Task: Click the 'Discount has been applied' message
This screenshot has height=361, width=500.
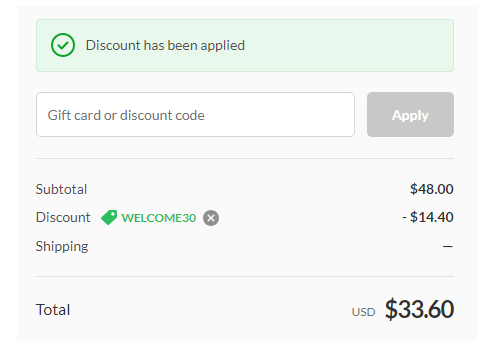Action: 165,45
